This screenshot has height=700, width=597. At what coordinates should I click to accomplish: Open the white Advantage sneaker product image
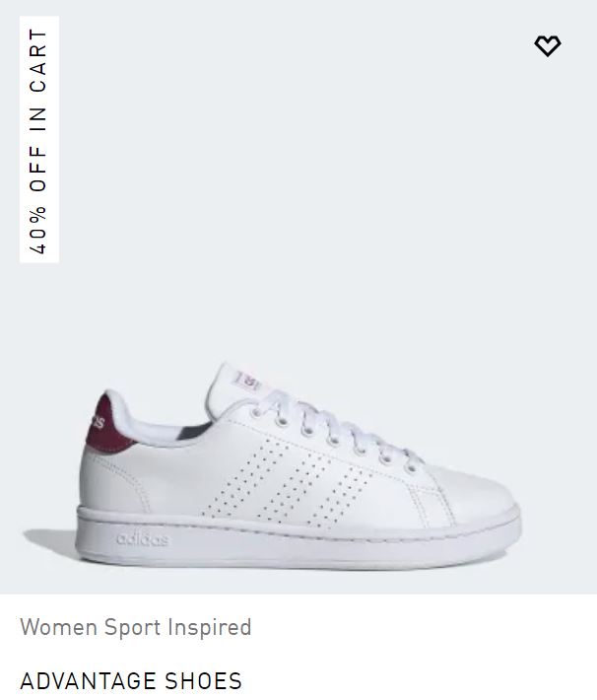tap(298, 465)
